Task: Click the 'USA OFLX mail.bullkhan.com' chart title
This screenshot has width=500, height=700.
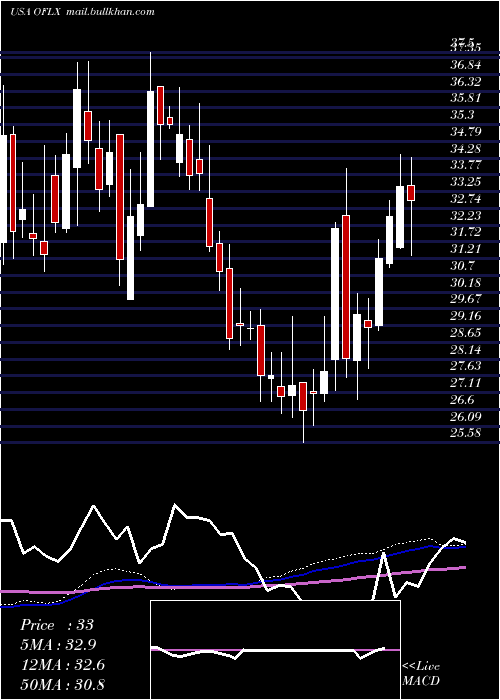Action: pos(82,12)
